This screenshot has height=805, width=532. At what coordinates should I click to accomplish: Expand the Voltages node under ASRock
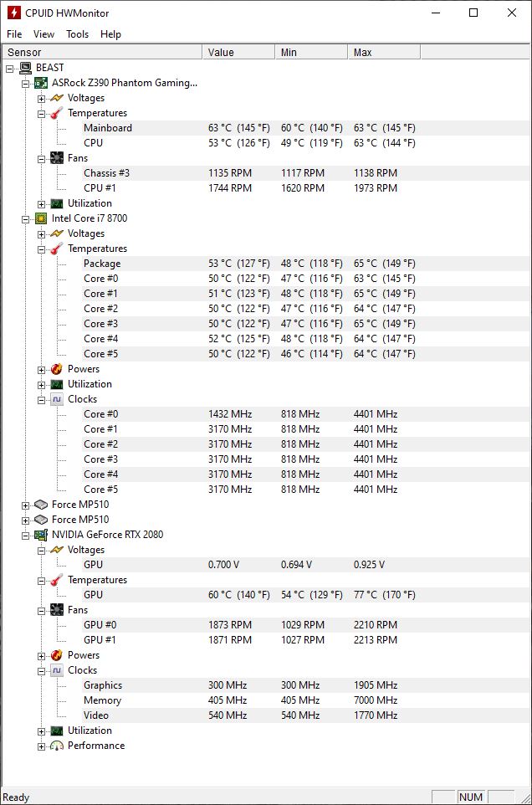(x=42, y=98)
